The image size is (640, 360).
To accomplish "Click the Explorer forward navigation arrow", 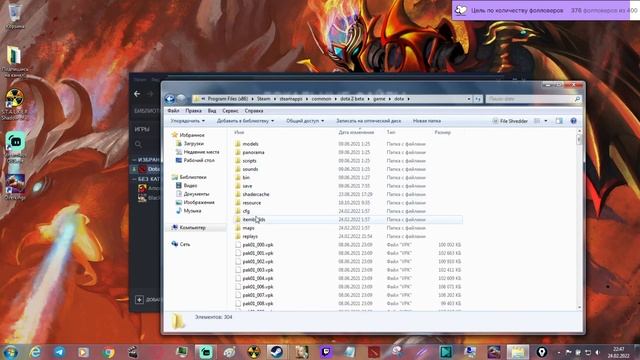I will 181,99.
